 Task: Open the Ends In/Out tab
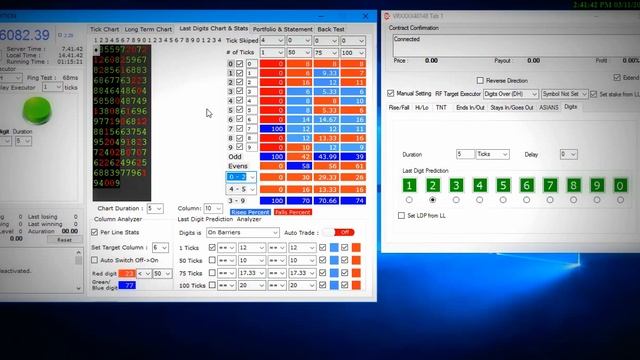pyautogui.click(x=470, y=107)
